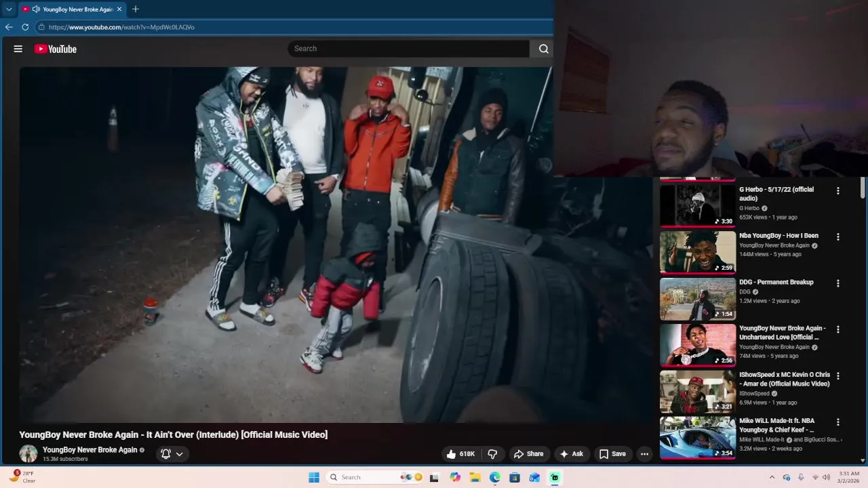The image size is (868, 488).
Task: Play the IShowSpeed Amar de thumbnail
Action: click(698, 391)
